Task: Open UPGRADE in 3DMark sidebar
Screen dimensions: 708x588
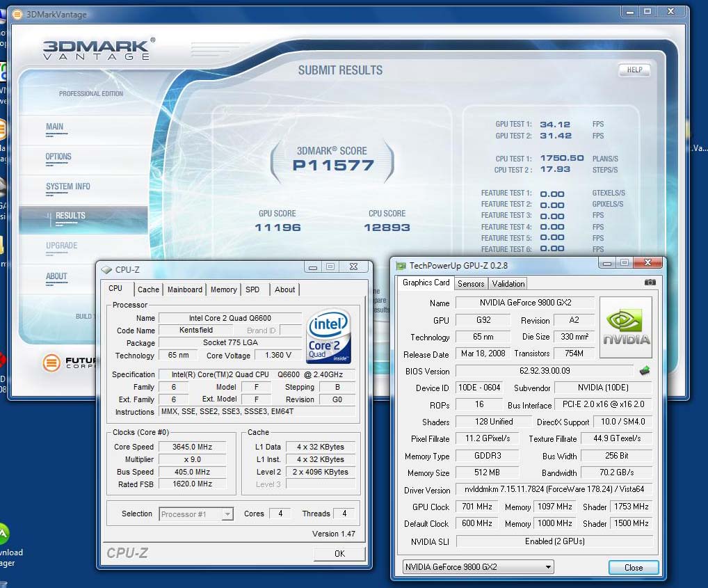Action: (61, 246)
